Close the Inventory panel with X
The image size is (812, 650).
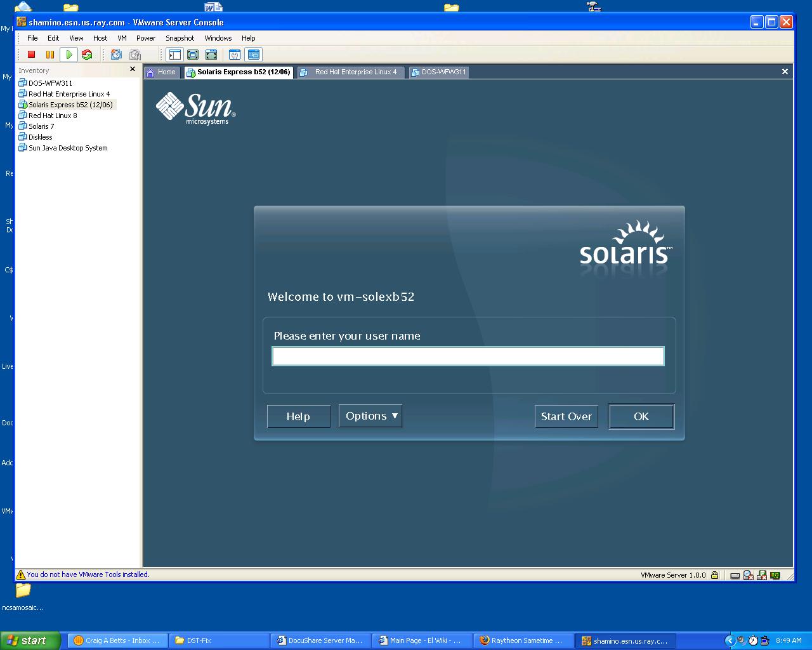click(x=133, y=69)
